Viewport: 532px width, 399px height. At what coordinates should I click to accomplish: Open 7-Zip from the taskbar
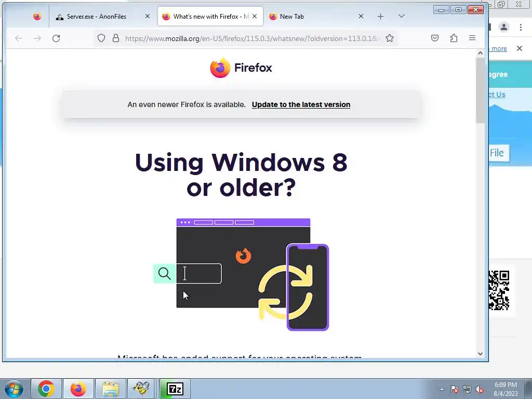[x=175, y=389]
